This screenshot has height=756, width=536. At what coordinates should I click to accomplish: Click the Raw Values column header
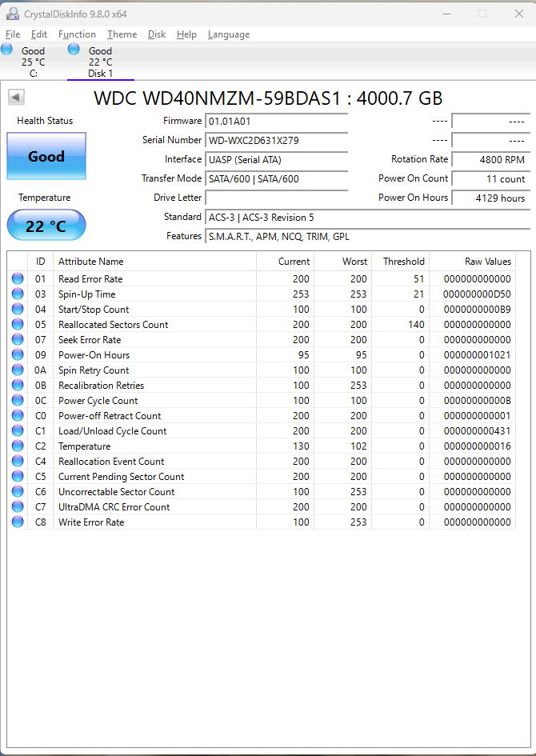tap(472, 262)
